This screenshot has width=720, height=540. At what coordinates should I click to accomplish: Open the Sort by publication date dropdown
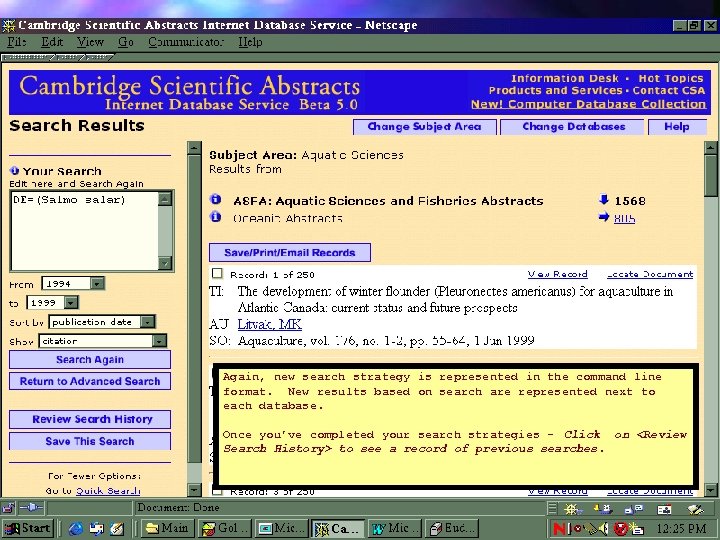[x=147, y=322]
